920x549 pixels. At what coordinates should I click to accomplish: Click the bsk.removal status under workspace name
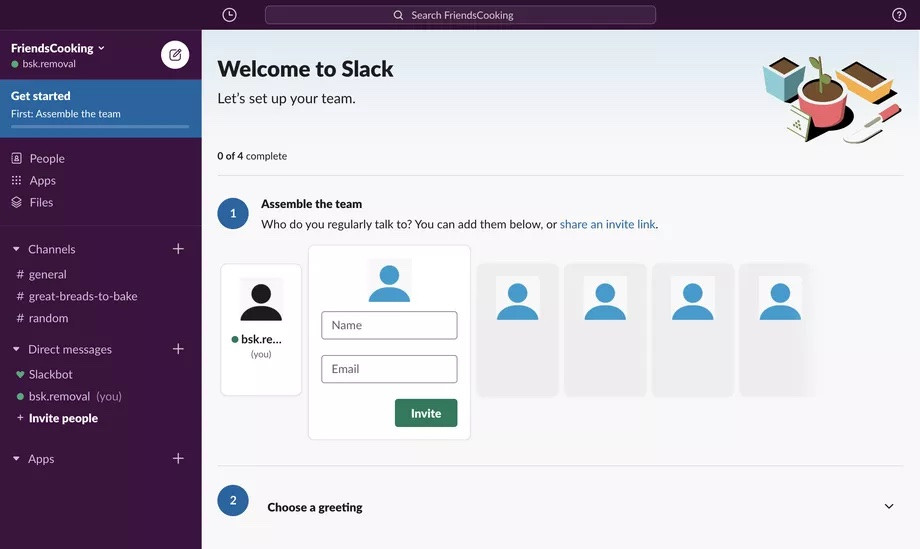pyautogui.click(x=43, y=64)
